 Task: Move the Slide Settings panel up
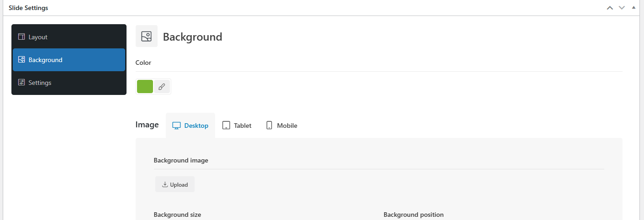pos(610,8)
